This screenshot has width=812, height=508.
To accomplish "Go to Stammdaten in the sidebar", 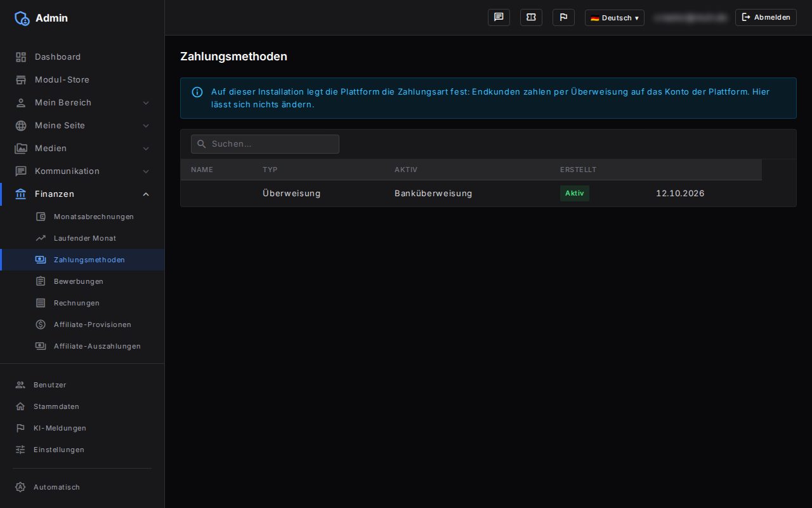I will (x=82, y=406).
